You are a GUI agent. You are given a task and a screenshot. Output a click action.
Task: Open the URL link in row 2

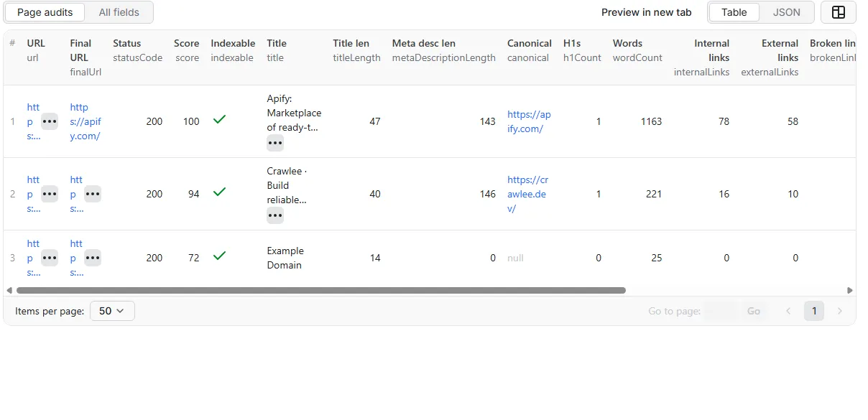34,194
